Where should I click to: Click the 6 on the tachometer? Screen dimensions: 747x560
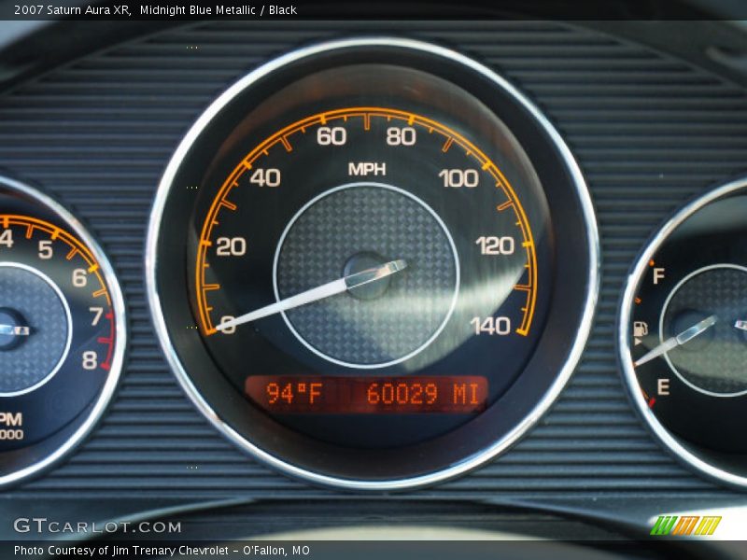tap(79, 277)
